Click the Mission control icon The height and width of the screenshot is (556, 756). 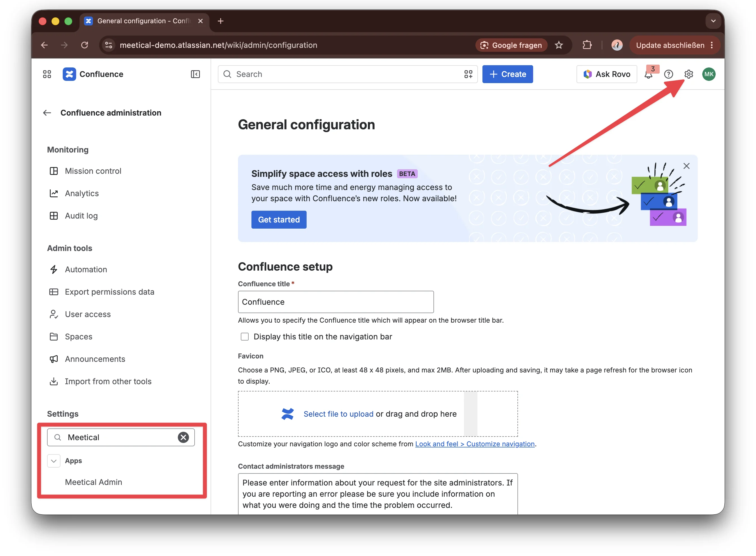[x=53, y=171]
